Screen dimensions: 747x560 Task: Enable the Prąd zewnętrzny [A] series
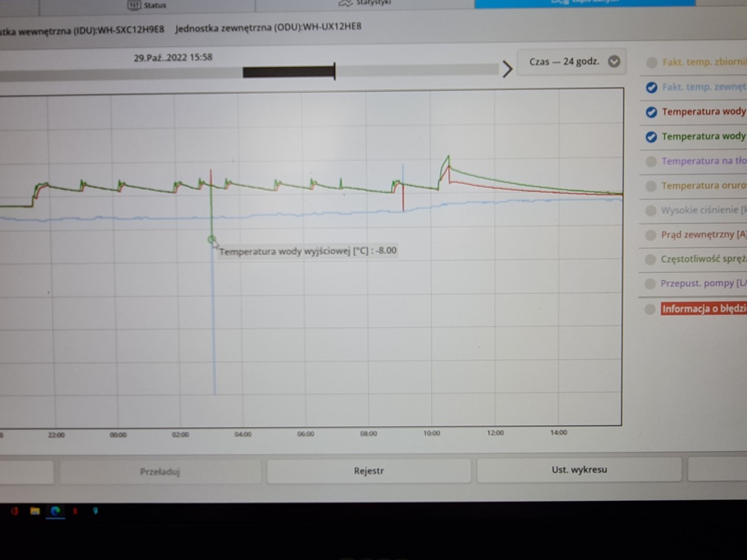tap(651, 235)
